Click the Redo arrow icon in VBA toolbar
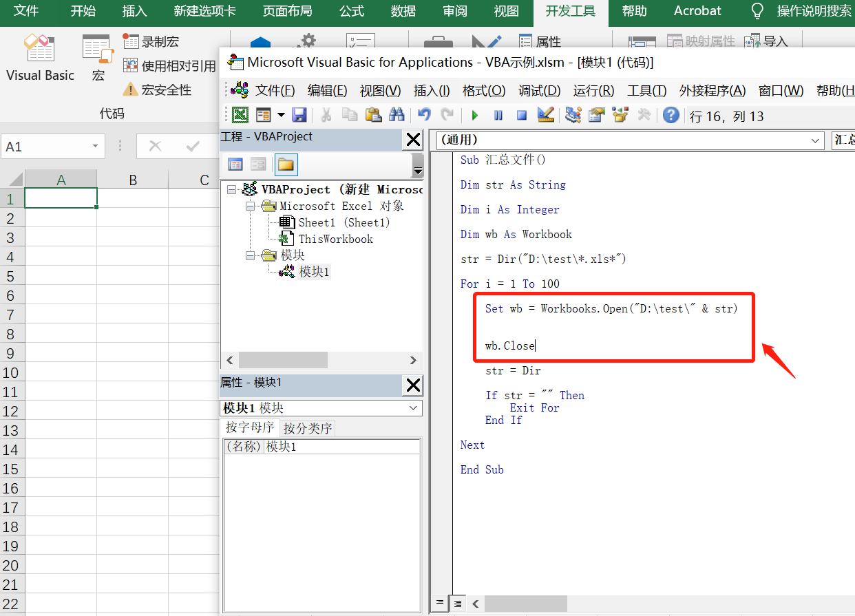The height and width of the screenshot is (616, 855). coord(447,115)
